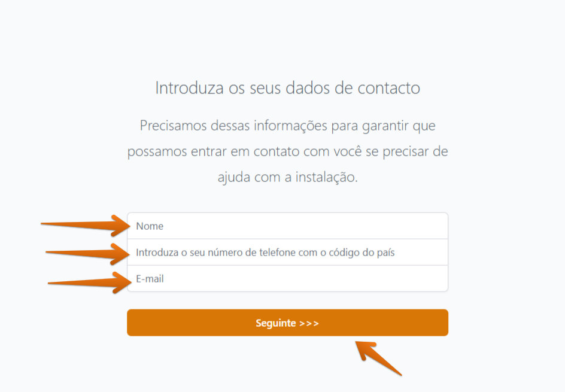The image size is (565, 392).
Task: Click the 'Nome' placeholder text
Action: pos(150,226)
